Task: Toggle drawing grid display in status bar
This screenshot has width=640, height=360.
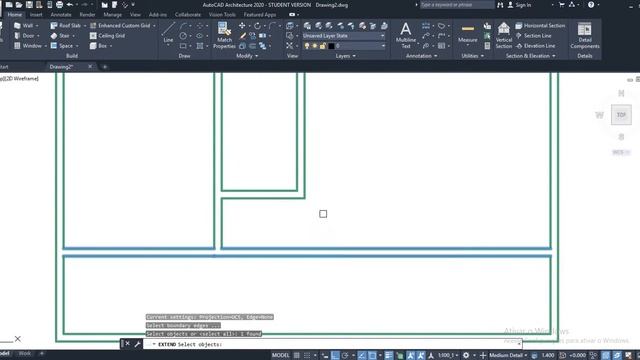Action: point(297,355)
